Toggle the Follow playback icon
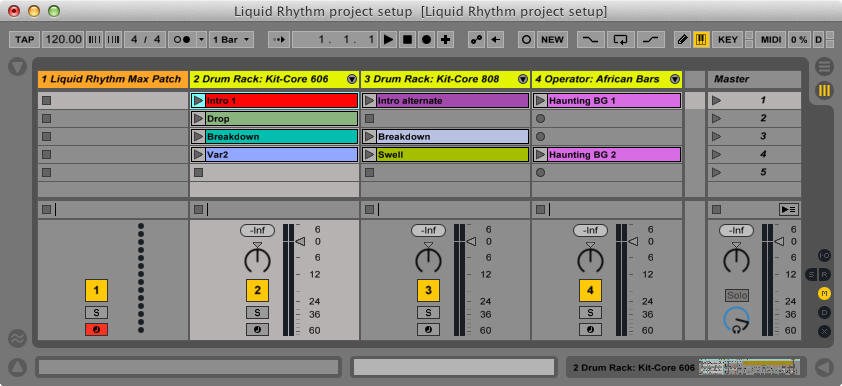This screenshot has height=386, width=842. pos(279,40)
